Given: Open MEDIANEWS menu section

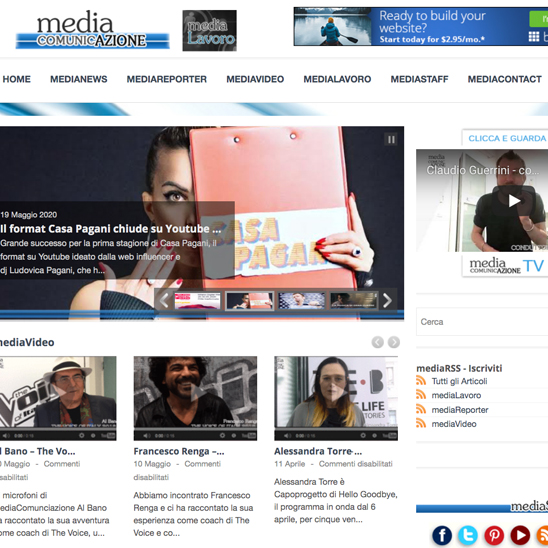Looking at the screenshot, I should coord(79,79).
